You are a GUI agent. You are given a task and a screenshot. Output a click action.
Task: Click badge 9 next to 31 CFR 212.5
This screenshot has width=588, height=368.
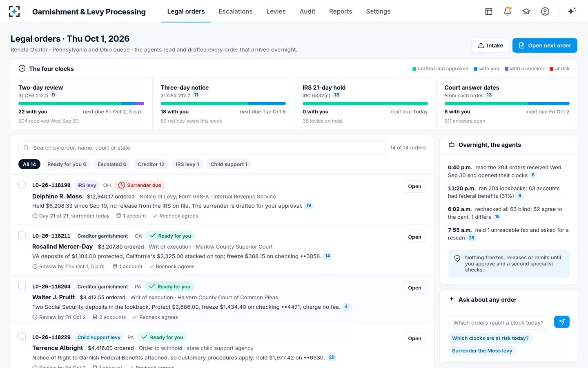click(53, 95)
